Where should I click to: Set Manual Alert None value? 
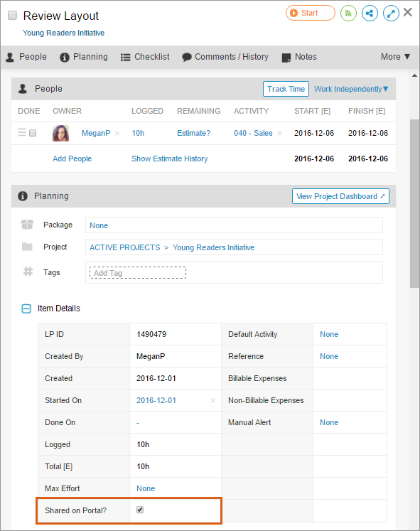click(329, 422)
